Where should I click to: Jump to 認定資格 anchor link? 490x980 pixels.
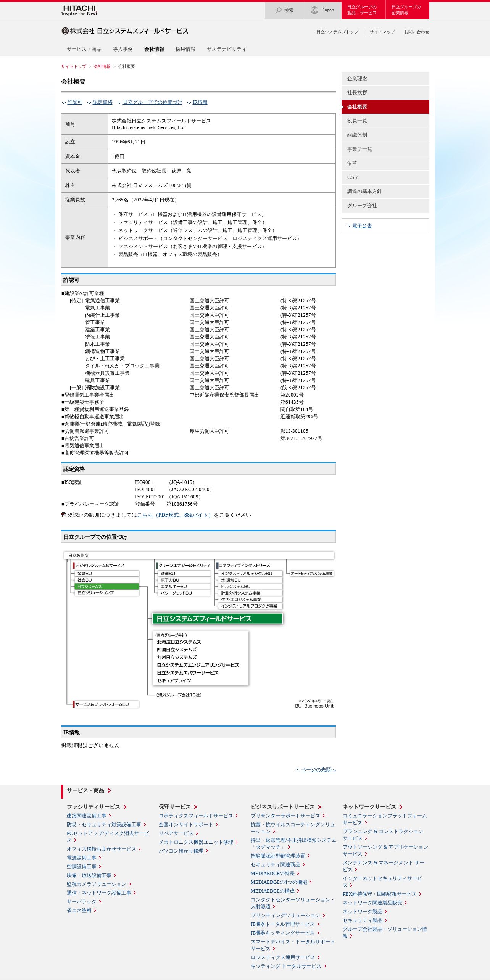[x=102, y=102]
